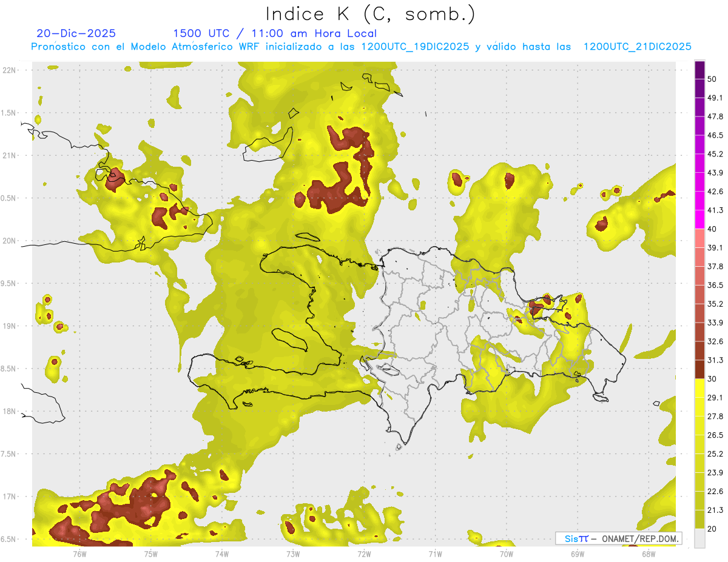Viewport: 728px width, 562px height.
Task: Select the gray swatch below 20 on colorbar
Action: point(699,538)
